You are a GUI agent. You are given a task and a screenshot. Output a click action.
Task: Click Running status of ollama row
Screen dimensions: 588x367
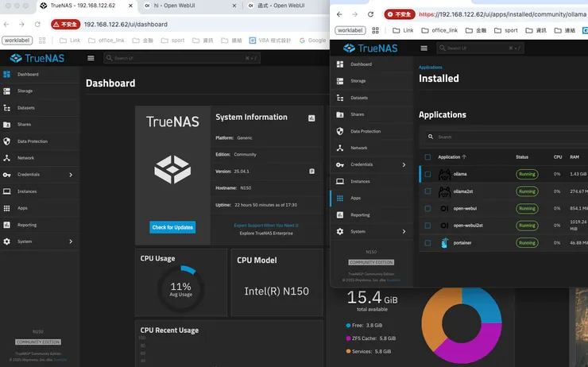527,174
